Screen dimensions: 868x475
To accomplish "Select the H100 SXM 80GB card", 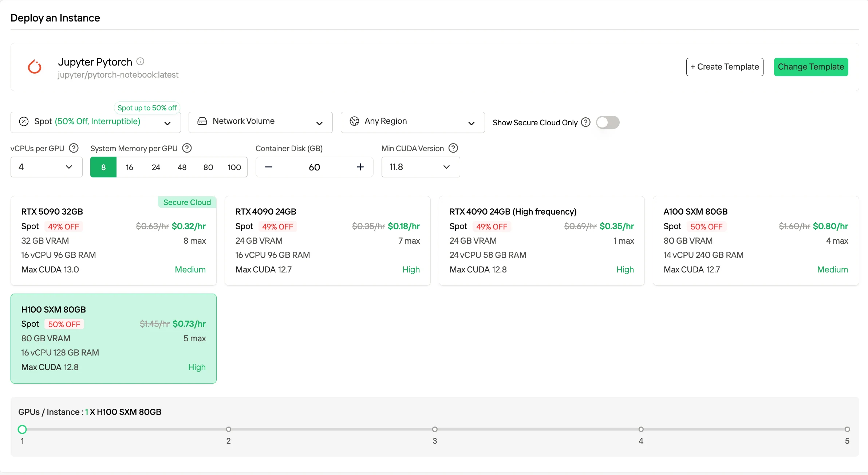I will [x=114, y=338].
